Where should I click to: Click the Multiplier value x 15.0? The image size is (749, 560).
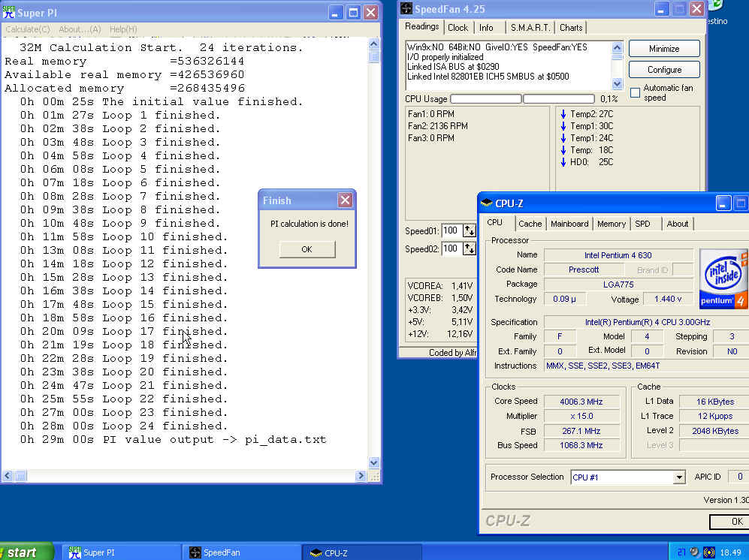581,416
